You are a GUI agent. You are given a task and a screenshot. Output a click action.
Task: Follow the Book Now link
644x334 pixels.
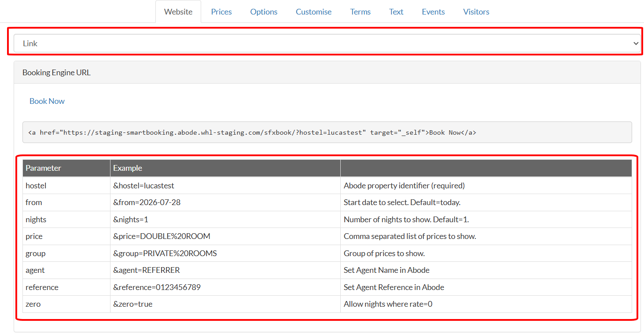[47, 101]
